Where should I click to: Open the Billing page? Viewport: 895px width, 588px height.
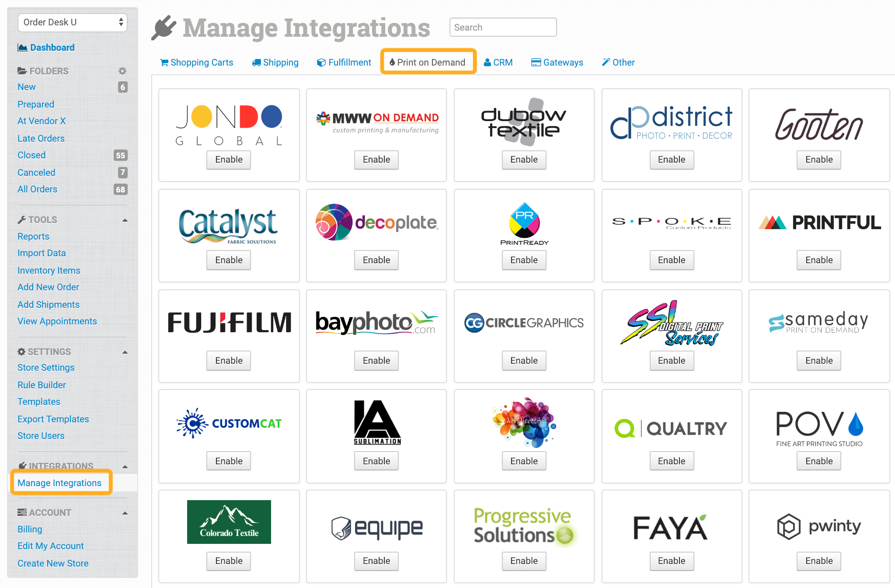(x=30, y=529)
